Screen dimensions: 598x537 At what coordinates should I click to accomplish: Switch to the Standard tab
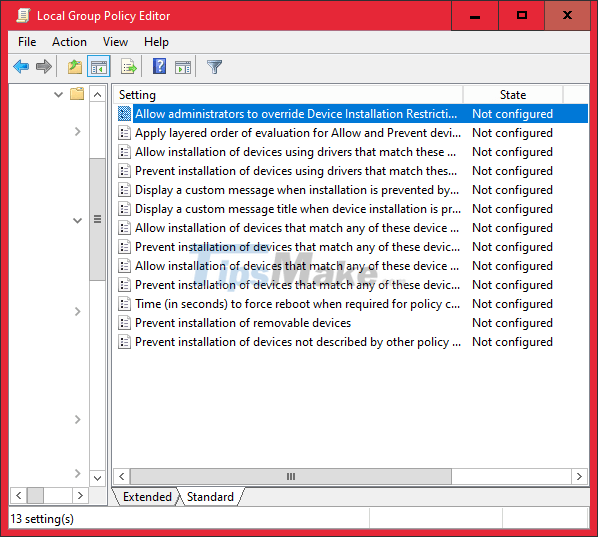click(x=210, y=497)
